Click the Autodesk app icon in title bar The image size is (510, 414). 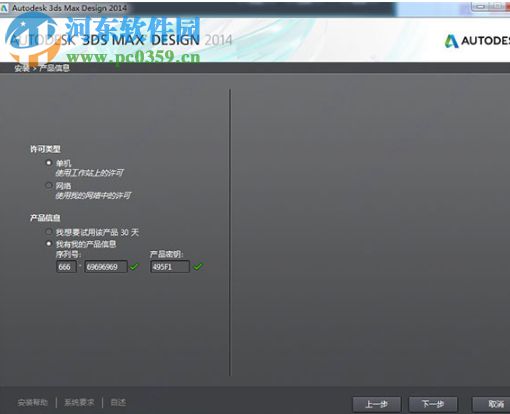pyautogui.click(x=4, y=8)
